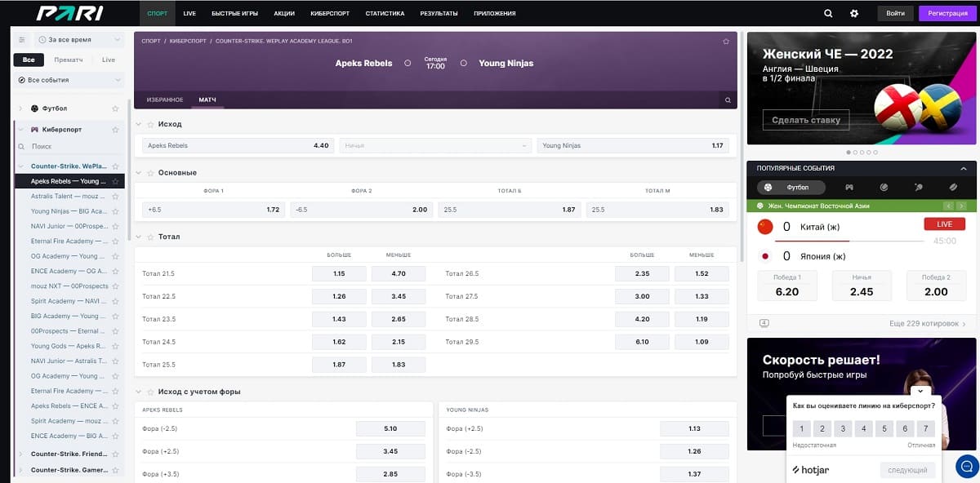
Task: Select the gamepad icon in popular events
Action: (x=849, y=187)
